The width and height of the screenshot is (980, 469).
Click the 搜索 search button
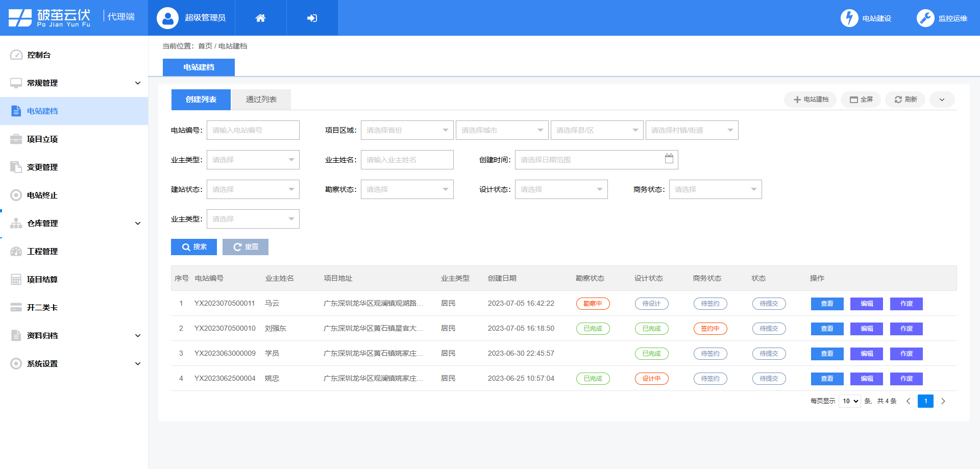pyautogui.click(x=194, y=247)
